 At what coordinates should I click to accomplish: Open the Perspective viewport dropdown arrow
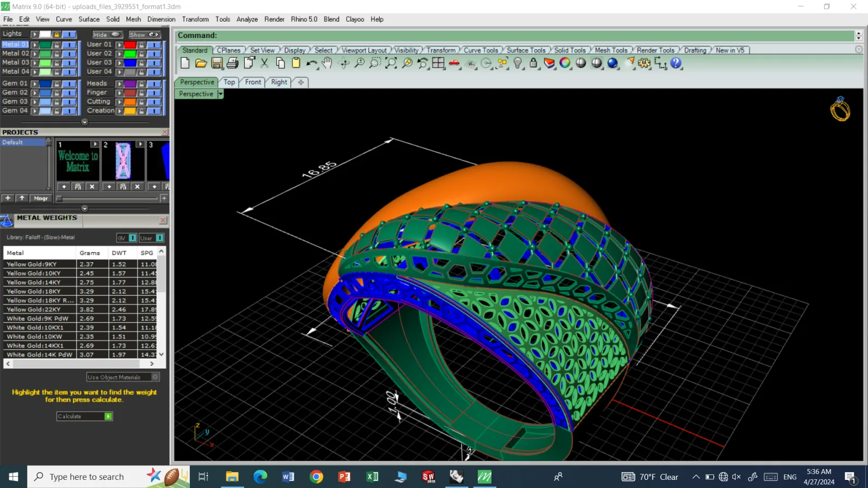220,94
